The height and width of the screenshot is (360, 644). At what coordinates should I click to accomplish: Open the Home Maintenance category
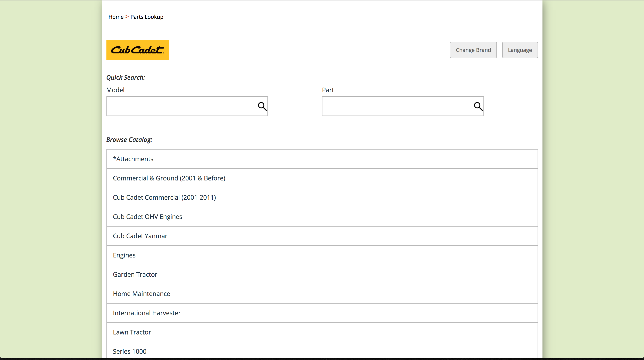[x=322, y=294]
